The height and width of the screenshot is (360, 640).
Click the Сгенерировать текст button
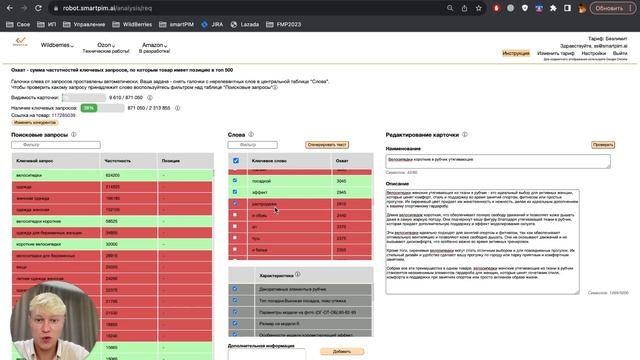[x=327, y=145]
